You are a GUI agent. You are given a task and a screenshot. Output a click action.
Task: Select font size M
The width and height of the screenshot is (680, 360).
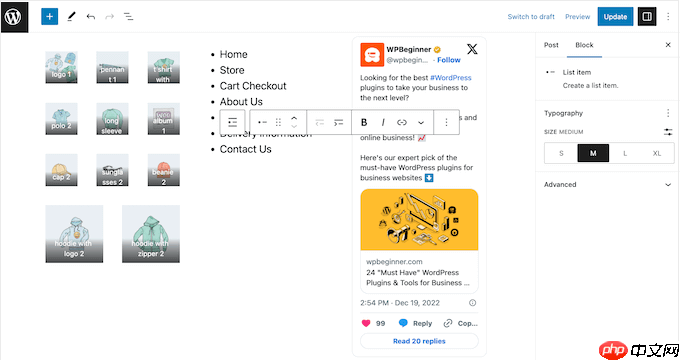pos(593,153)
